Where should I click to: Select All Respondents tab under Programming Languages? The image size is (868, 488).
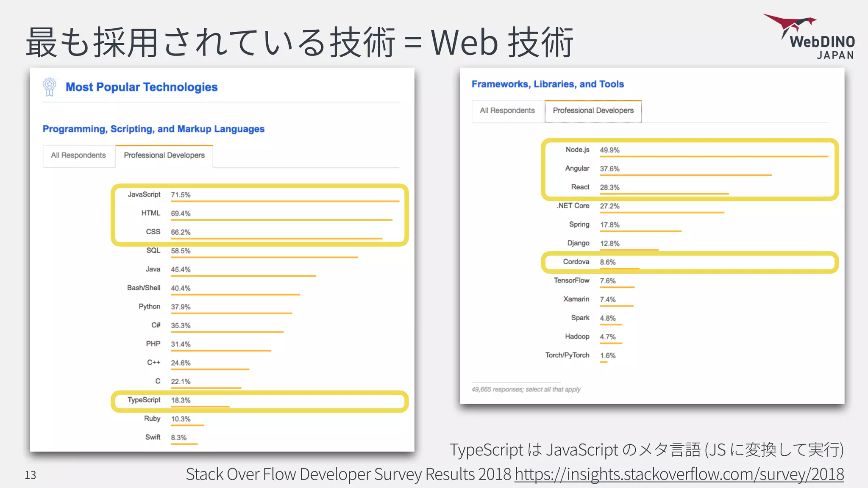tap(78, 155)
